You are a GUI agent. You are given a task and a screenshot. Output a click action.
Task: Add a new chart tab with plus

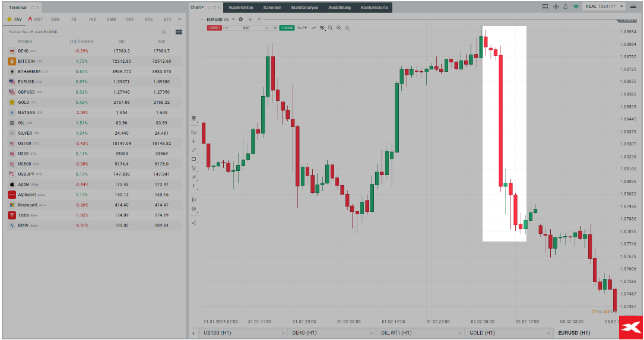pyautogui.click(x=193, y=333)
